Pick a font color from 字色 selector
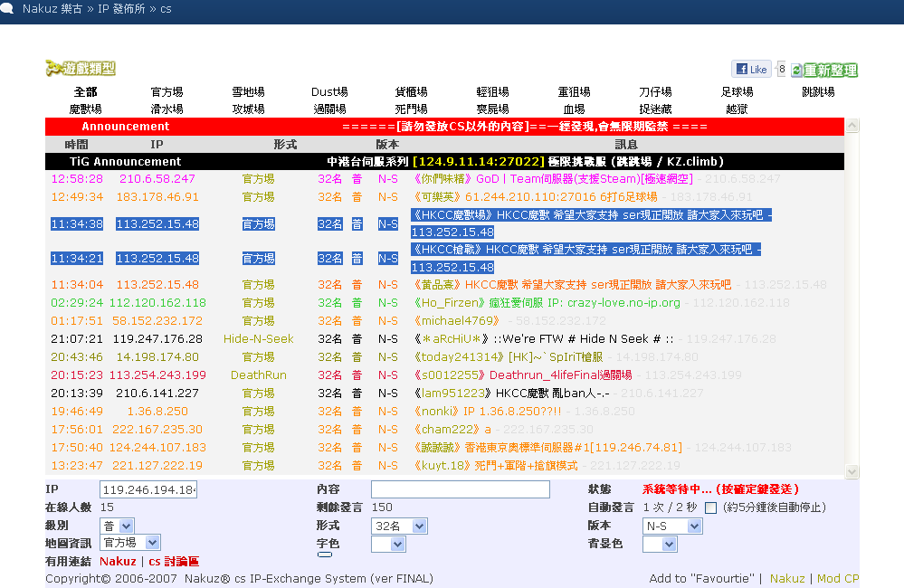This screenshot has width=904, height=588. coord(387,544)
